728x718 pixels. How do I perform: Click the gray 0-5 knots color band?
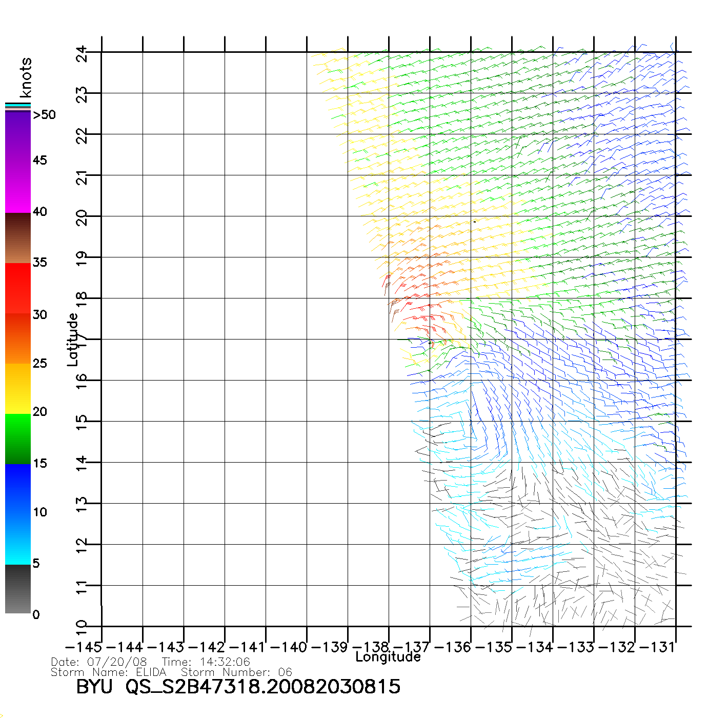tap(18, 589)
